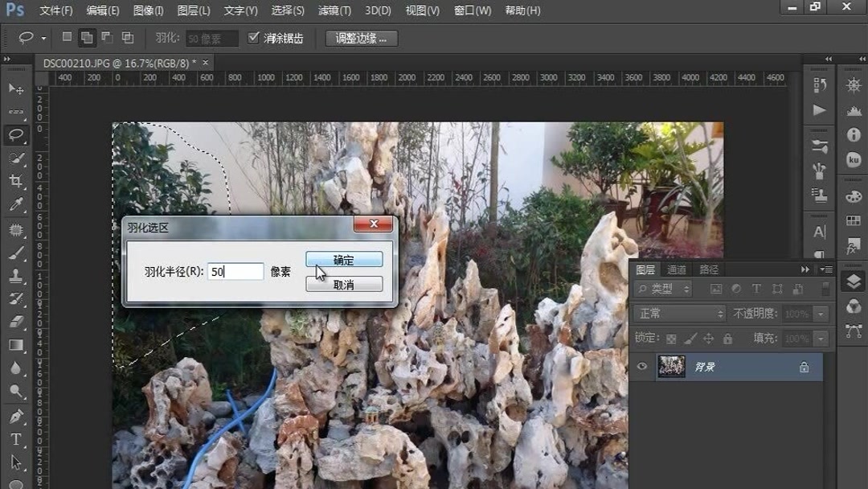
Task: Switch to the 通道 channels tab
Action: point(677,269)
